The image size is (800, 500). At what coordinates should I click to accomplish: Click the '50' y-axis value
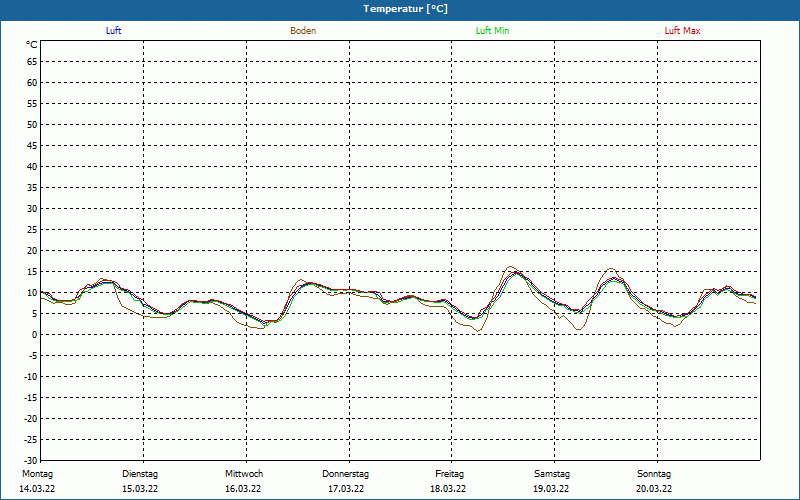click(x=32, y=124)
